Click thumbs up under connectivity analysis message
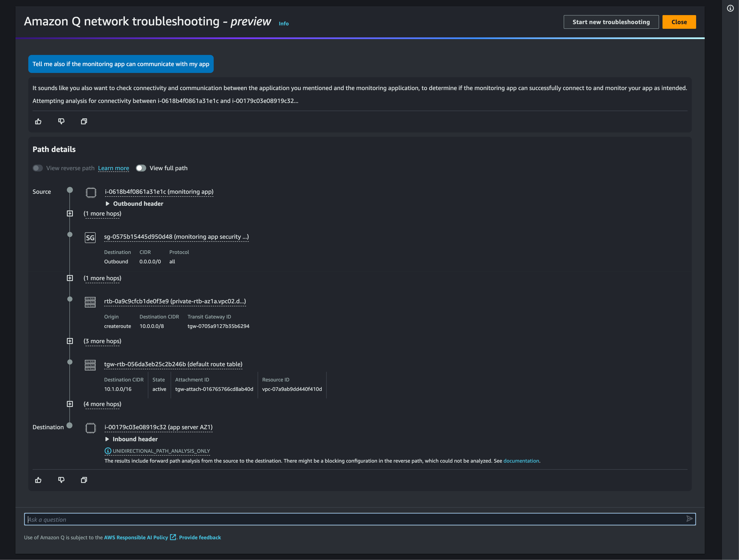Screen dimensions: 739x560 click(38, 122)
